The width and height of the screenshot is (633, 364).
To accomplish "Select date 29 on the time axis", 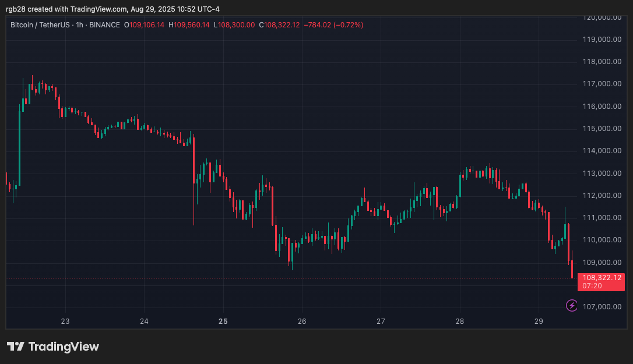I will pos(538,321).
